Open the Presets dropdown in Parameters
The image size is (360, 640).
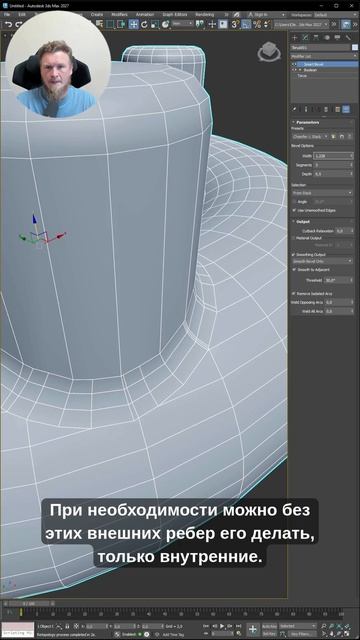tap(310, 136)
